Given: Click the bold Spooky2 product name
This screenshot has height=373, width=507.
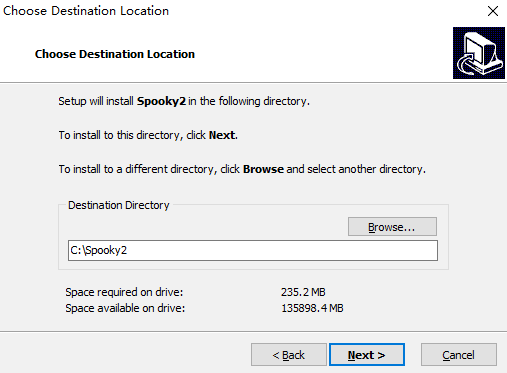Looking at the screenshot, I should click(161, 101).
